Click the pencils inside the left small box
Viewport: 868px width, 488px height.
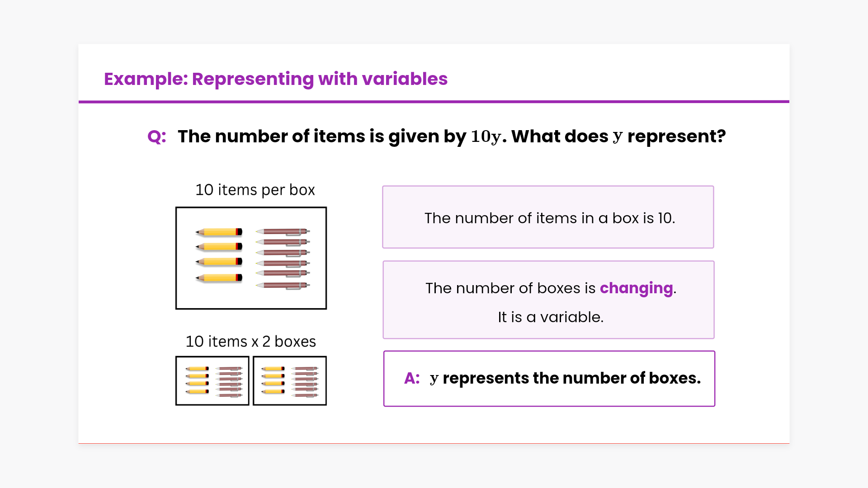(197, 380)
